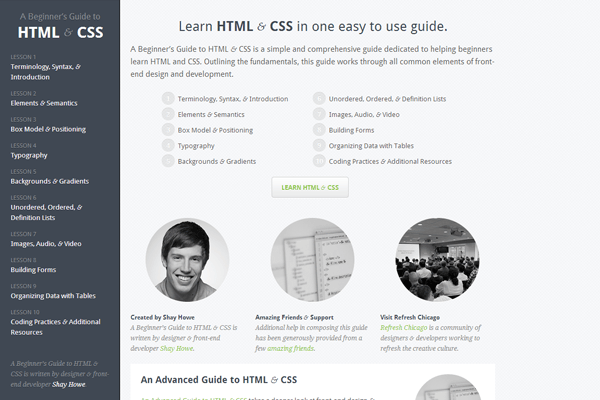Click the number bullet beside Organizing Data with Tables in main list
Viewport: 600px width, 400px height.
(319, 146)
